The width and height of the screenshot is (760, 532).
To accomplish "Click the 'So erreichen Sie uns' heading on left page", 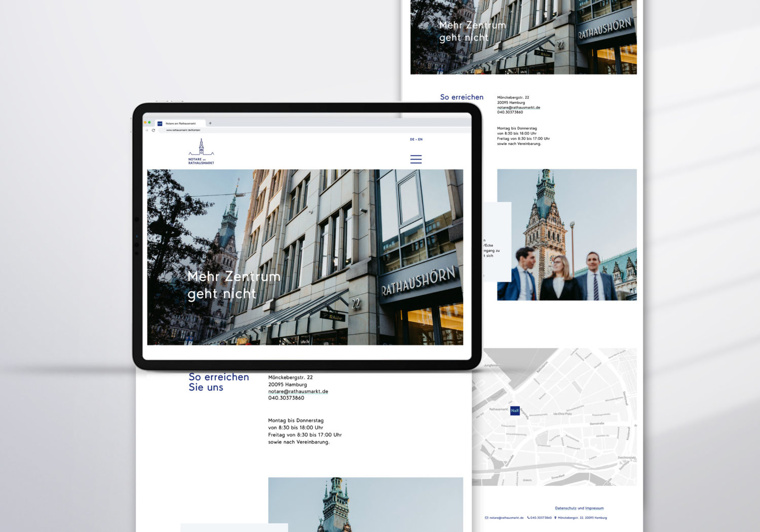I will pyautogui.click(x=219, y=382).
